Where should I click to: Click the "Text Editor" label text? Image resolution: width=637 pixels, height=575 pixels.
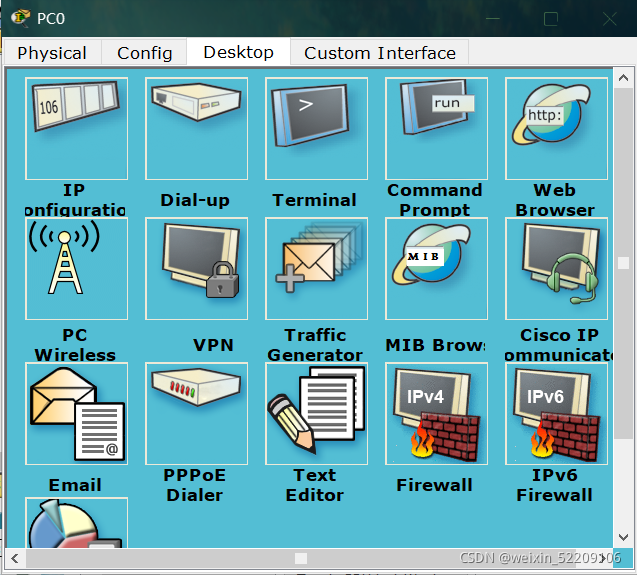[315, 485]
